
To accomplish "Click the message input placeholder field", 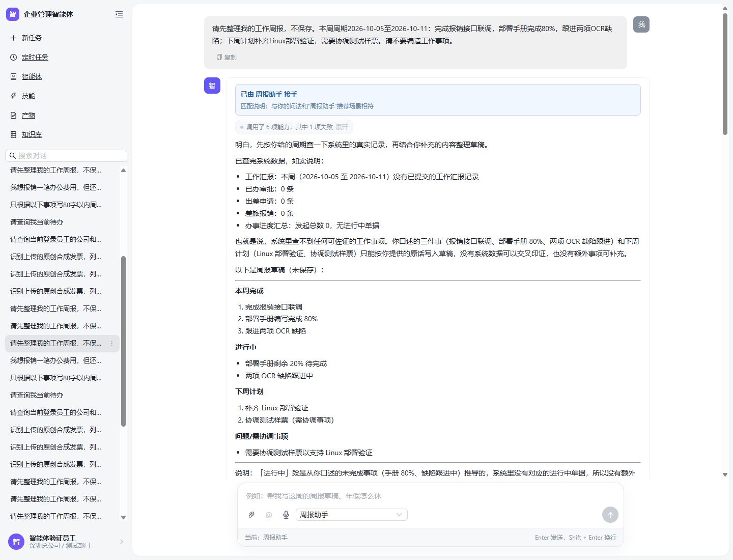I will point(431,496).
